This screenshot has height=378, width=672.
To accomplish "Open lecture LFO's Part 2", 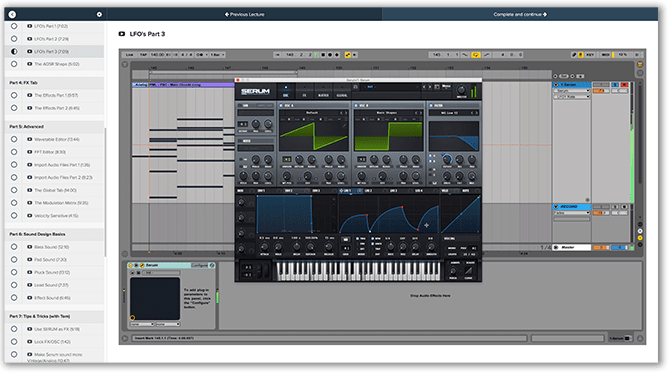I will tap(51, 39).
